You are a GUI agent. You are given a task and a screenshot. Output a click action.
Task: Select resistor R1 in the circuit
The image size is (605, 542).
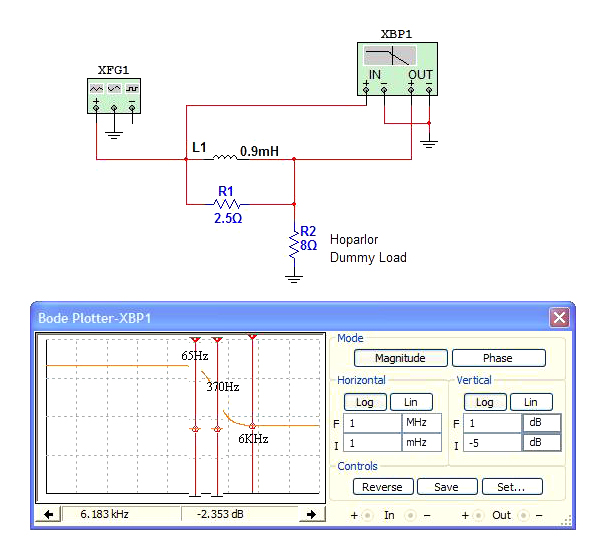click(x=227, y=203)
